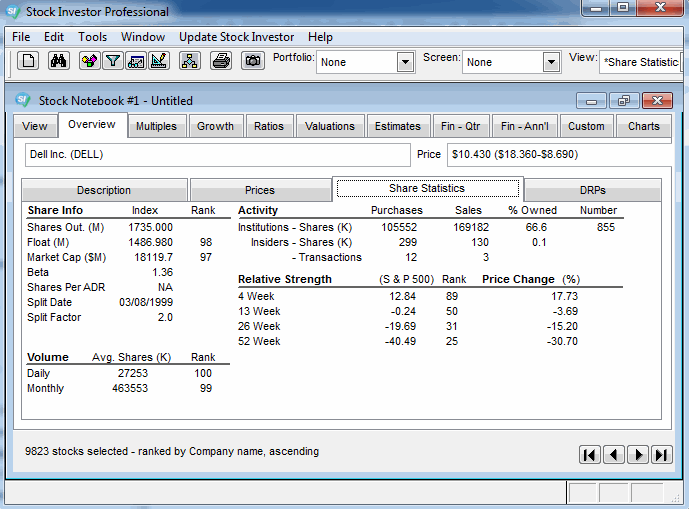Click the Monthly volume value 463553
Viewport: 689px width, 509px height.
(130, 388)
